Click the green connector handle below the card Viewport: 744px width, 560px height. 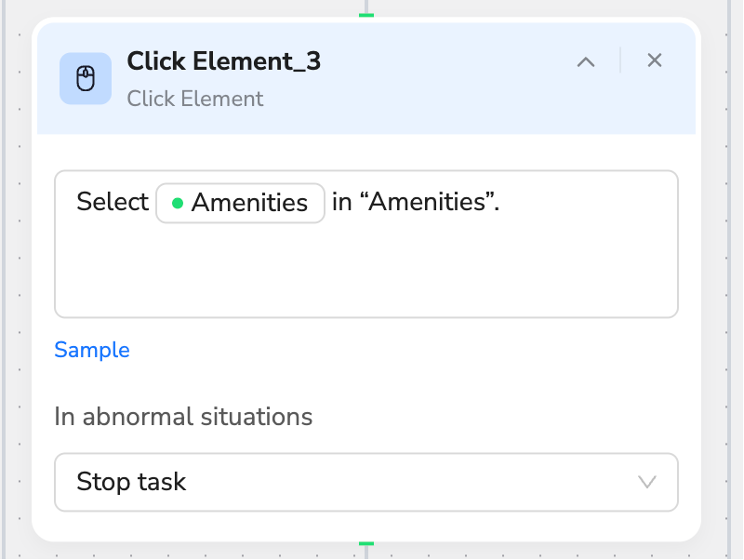(366, 543)
